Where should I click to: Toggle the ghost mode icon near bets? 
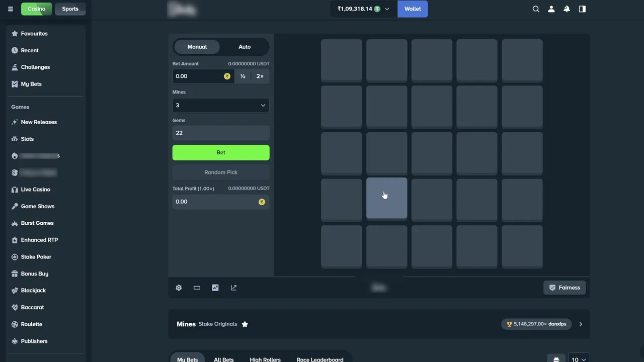click(556, 358)
